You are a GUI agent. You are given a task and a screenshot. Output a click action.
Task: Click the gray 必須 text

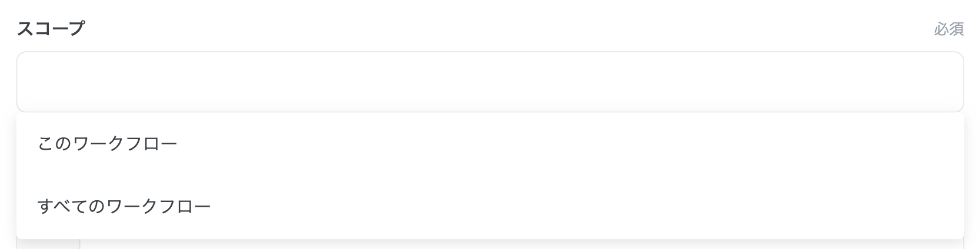pyautogui.click(x=948, y=29)
